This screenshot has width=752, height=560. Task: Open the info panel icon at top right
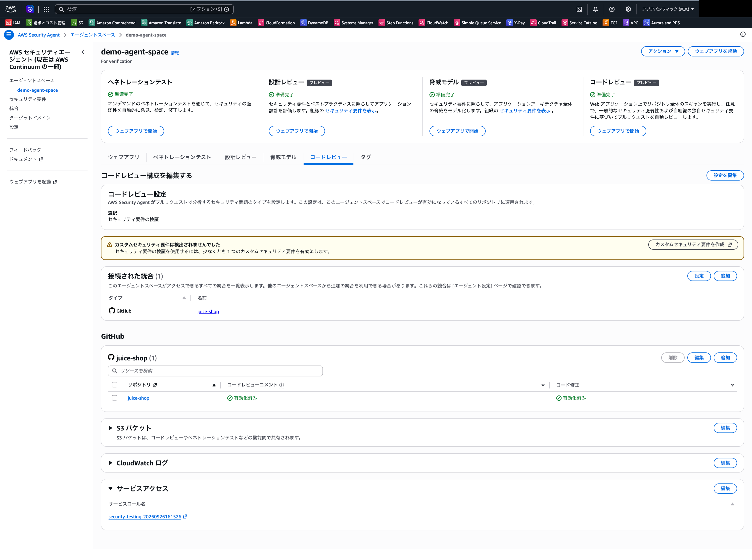pyautogui.click(x=743, y=34)
